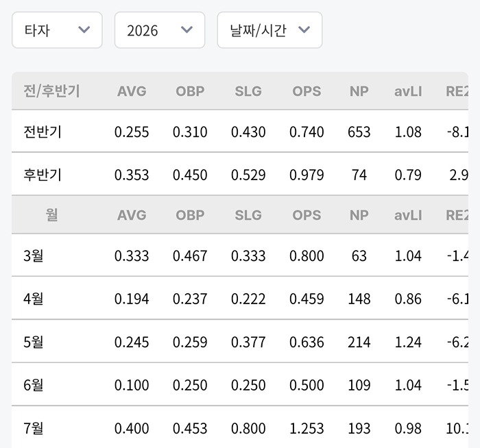Click the chevron arrow beside 날짜/시간
Screen dimensions: 480x448
[x=304, y=29]
